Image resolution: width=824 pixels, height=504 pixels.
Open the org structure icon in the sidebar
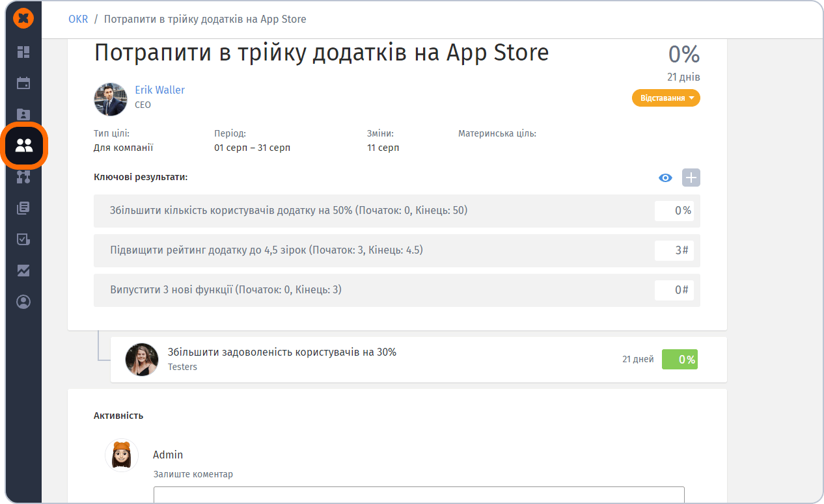point(23,177)
